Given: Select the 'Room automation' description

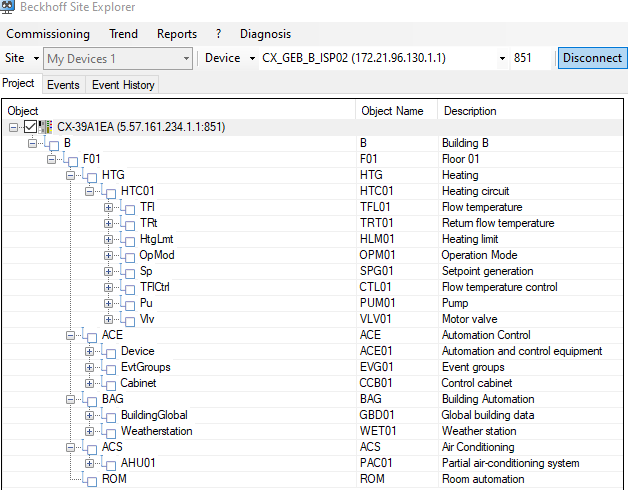Looking at the screenshot, I should pyautogui.click(x=483, y=479).
